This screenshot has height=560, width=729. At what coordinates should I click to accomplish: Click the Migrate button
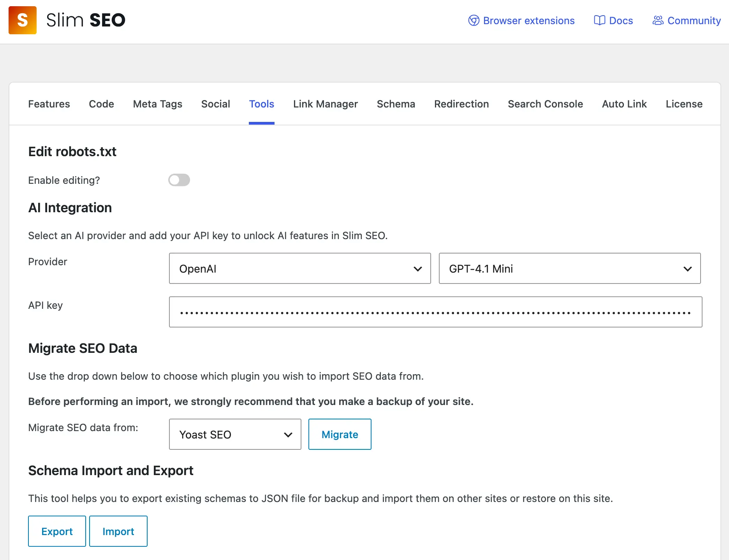tap(340, 434)
